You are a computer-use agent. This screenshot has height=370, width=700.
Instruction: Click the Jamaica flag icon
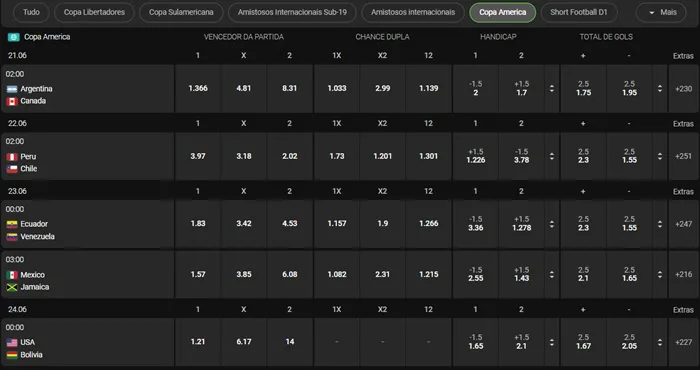pos(12,287)
